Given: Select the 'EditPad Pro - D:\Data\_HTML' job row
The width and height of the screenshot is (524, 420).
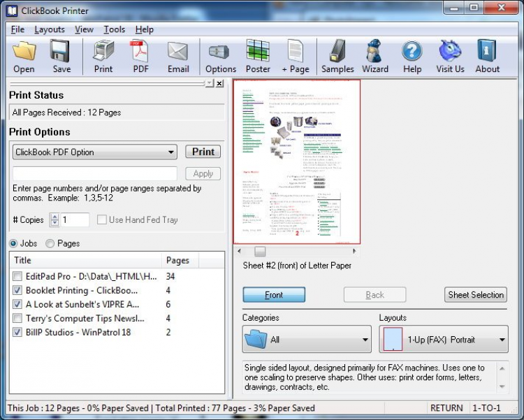Looking at the screenshot, I should [x=117, y=276].
